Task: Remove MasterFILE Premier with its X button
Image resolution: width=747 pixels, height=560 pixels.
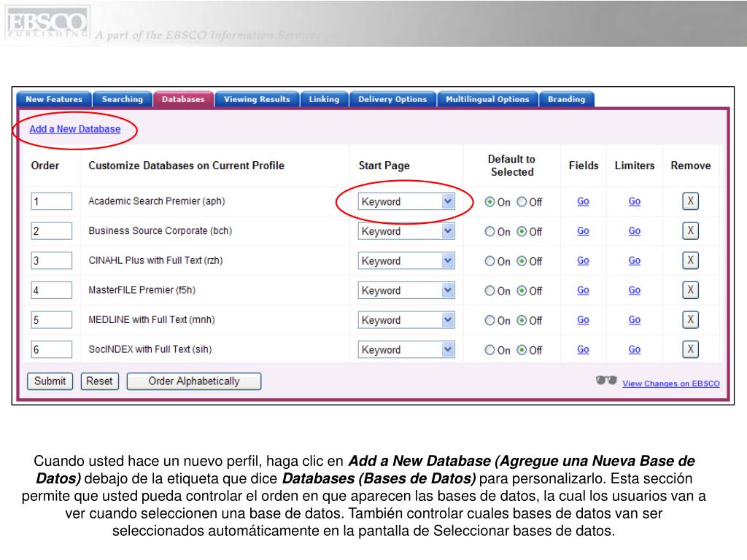Action: pos(690,290)
